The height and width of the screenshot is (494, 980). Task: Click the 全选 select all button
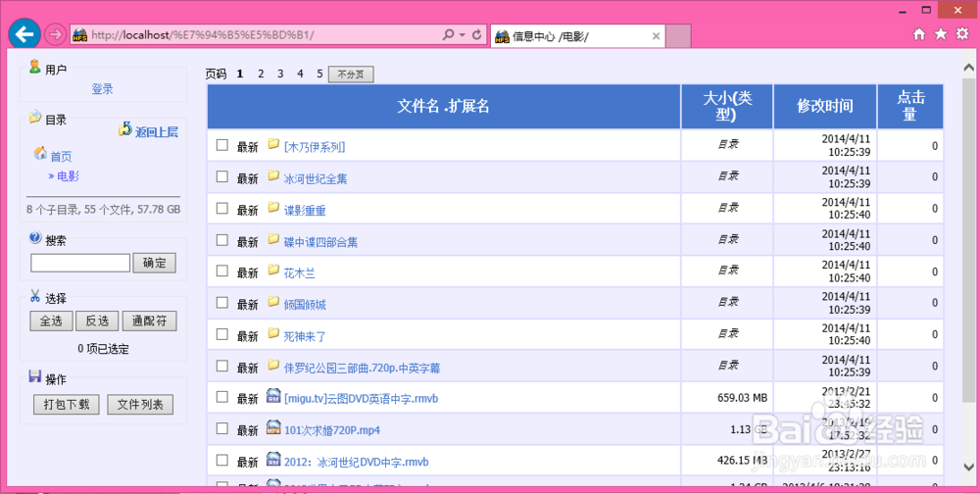point(51,321)
